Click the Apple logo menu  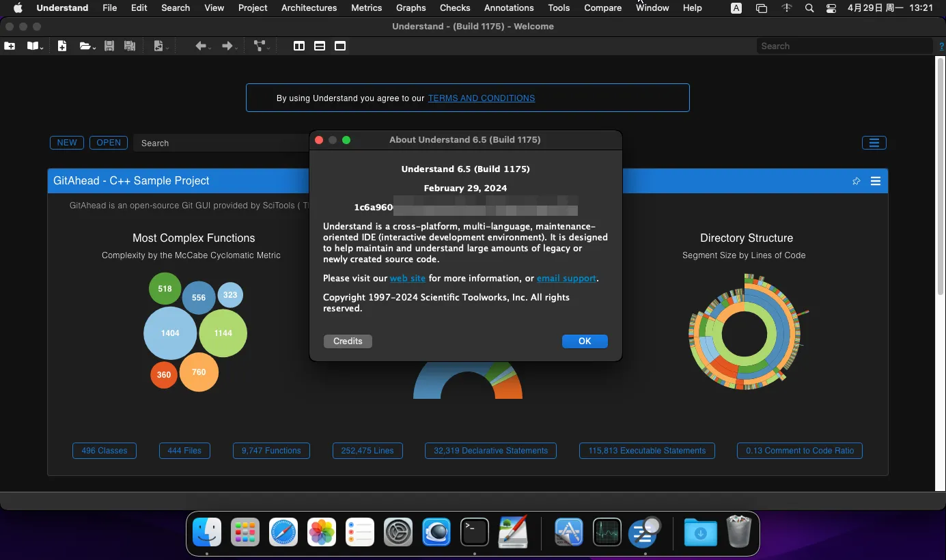(18, 8)
